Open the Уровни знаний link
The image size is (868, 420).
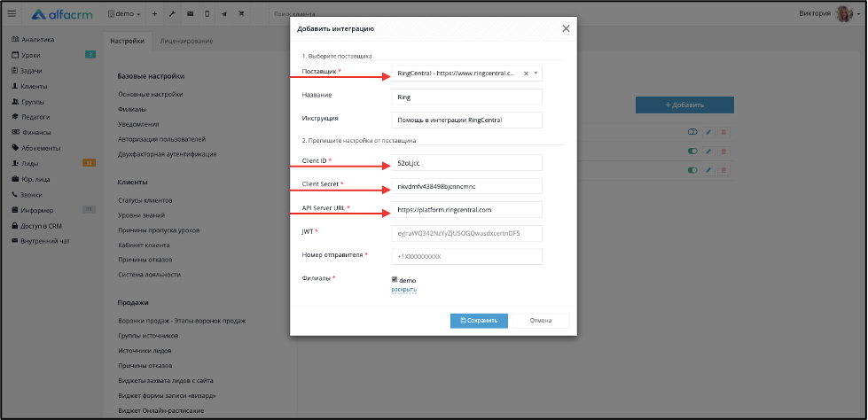pyautogui.click(x=141, y=215)
